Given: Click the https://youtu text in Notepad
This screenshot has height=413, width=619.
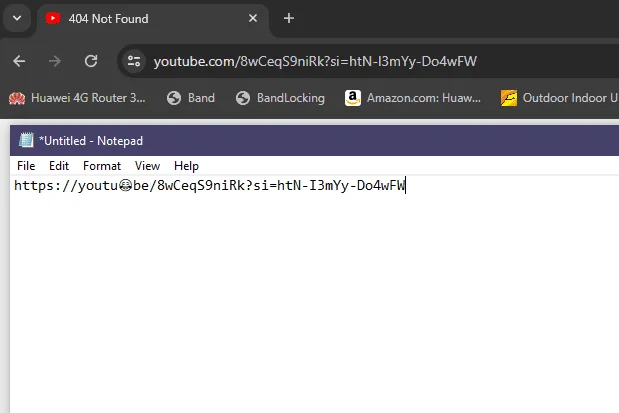Looking at the screenshot, I should click(66, 186).
